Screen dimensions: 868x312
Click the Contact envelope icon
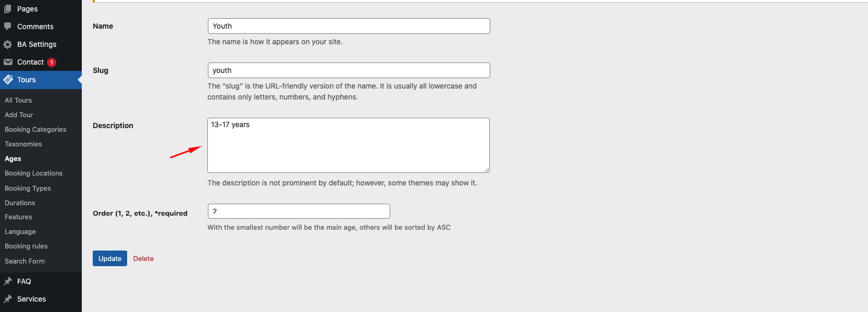point(8,62)
